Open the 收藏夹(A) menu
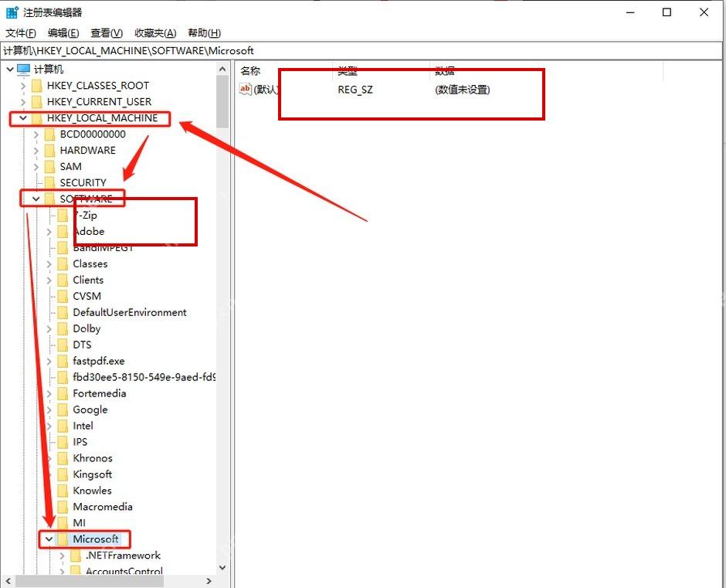The width and height of the screenshot is (726, 588). click(155, 33)
